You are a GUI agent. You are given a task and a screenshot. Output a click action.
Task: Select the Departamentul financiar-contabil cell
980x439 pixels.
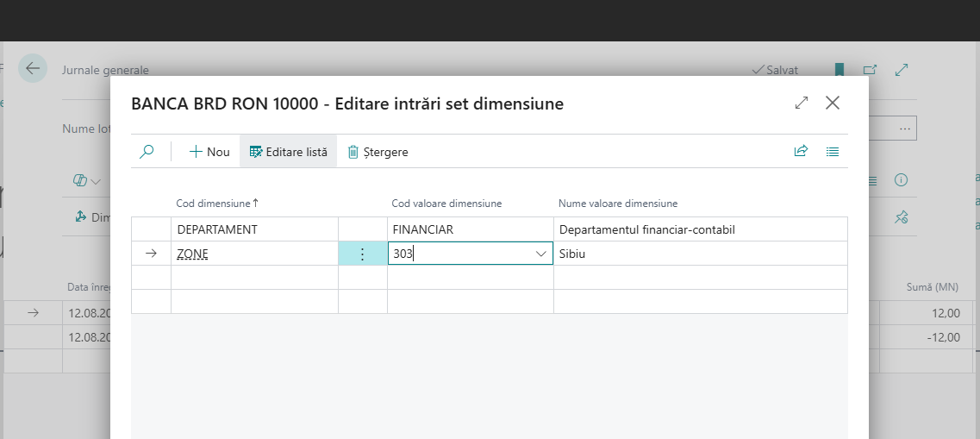coord(700,229)
